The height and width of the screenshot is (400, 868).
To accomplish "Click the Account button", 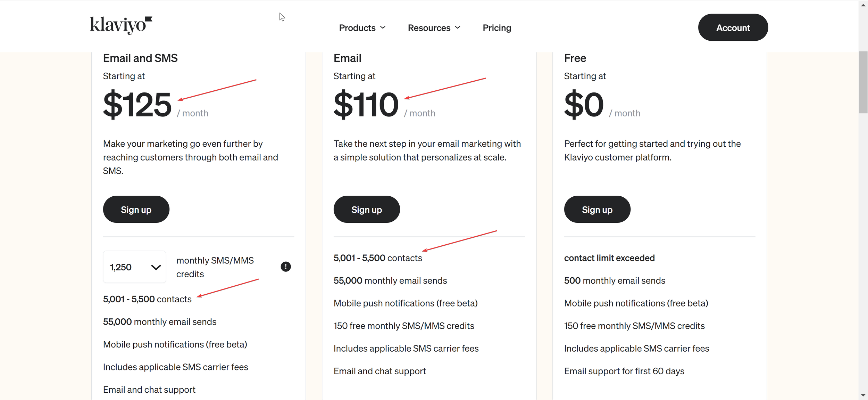I will pyautogui.click(x=733, y=27).
